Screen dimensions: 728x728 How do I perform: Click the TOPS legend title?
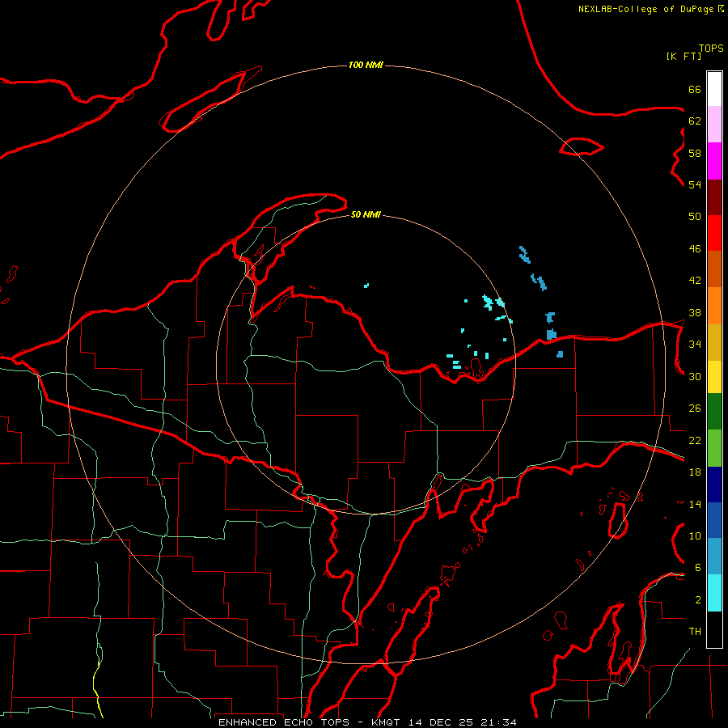[x=711, y=48]
